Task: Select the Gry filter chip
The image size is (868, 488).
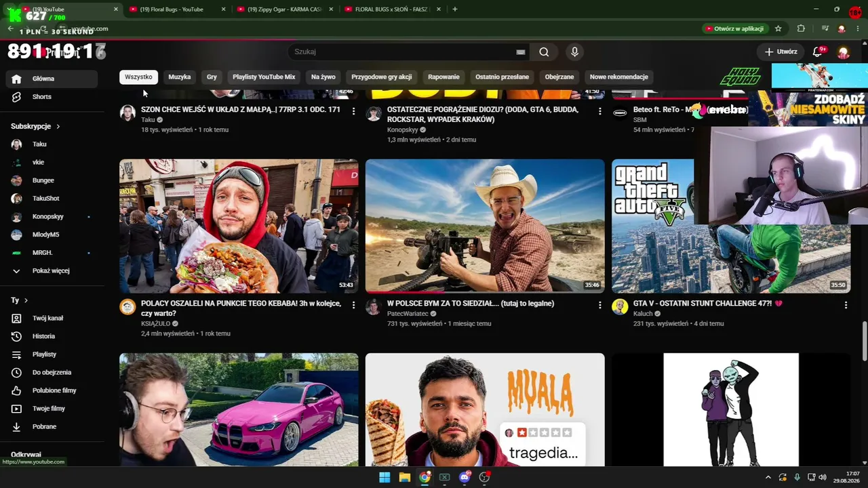Action: [x=212, y=77]
